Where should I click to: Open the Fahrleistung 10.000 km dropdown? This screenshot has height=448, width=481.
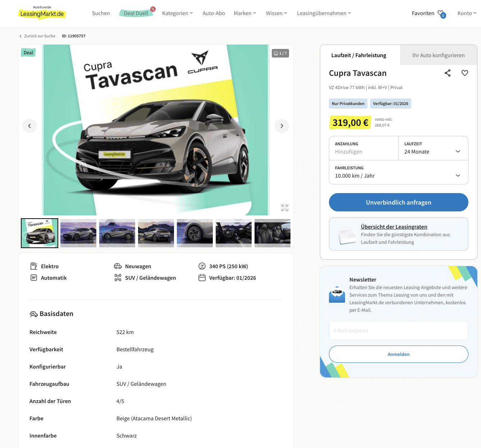(399, 172)
